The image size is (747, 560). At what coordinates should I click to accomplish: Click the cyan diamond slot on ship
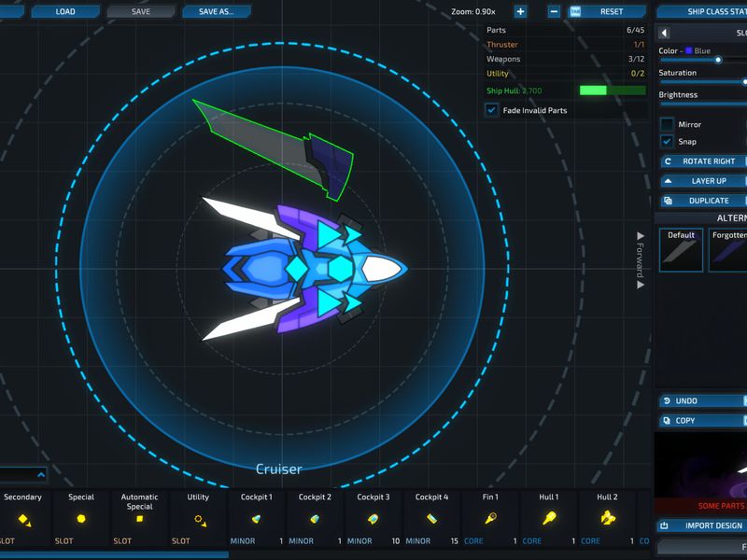click(x=297, y=269)
